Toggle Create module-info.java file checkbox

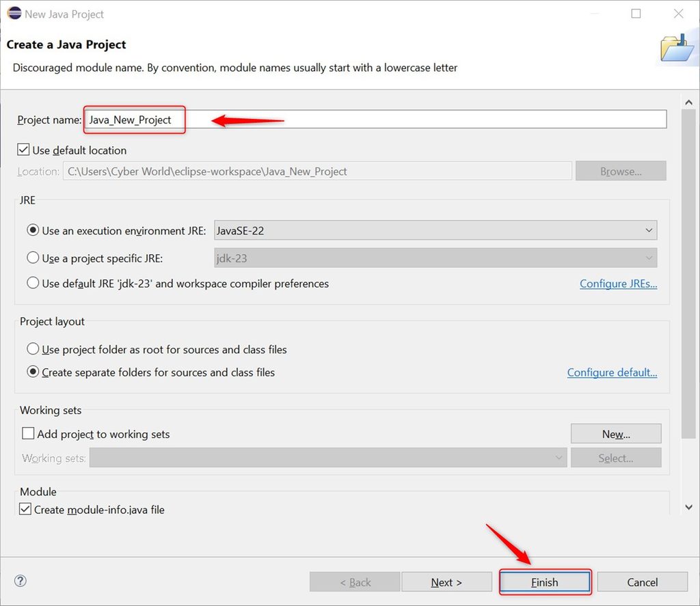point(25,509)
